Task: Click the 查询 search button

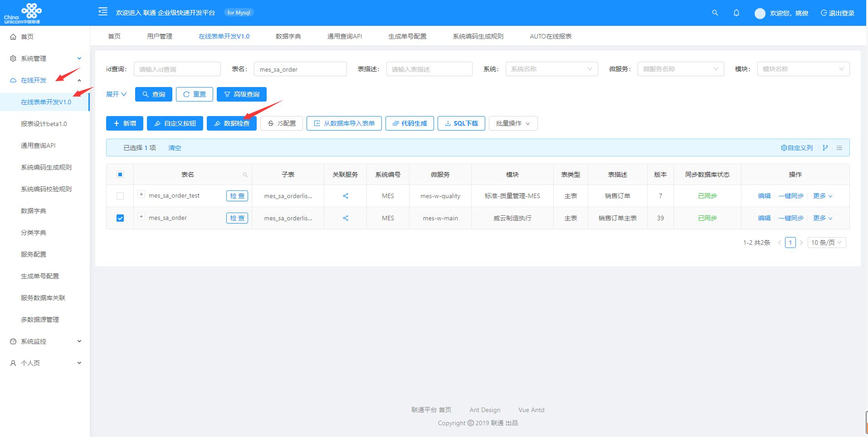Action: click(154, 94)
